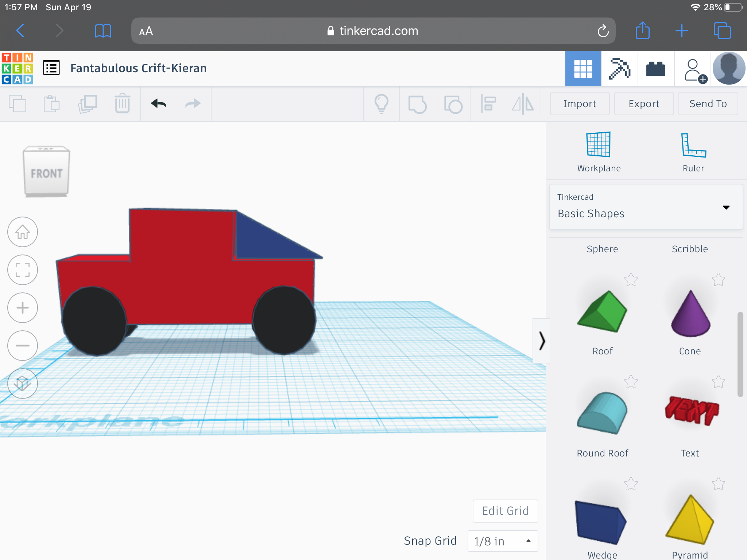Open the Snap Grid 1/8 in dropdown
The width and height of the screenshot is (747, 560).
coord(503,541)
